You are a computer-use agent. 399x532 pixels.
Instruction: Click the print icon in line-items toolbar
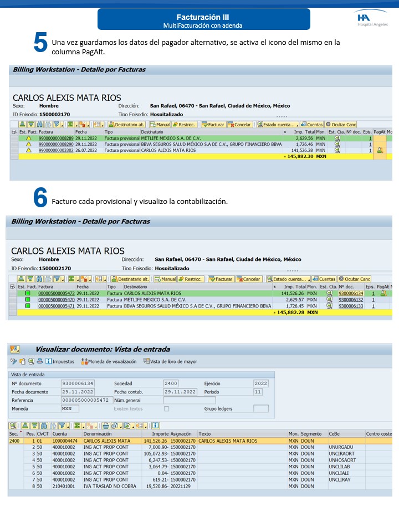tap(105, 426)
